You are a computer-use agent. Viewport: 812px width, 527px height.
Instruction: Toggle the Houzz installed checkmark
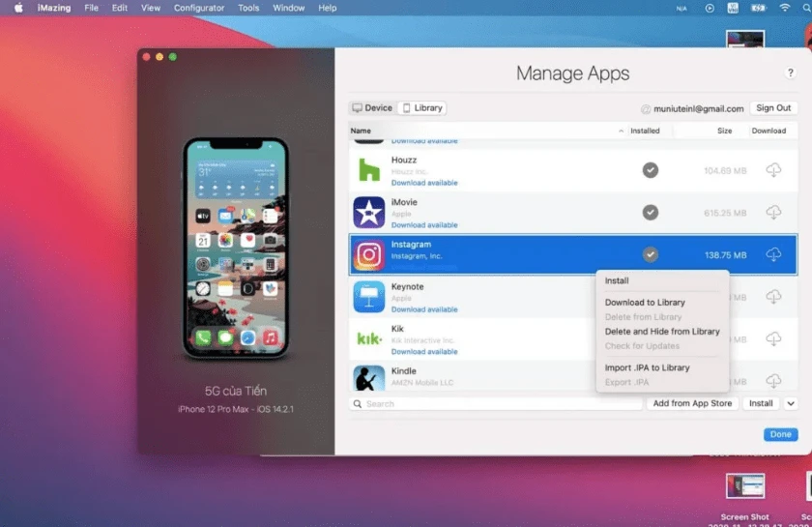(650, 170)
